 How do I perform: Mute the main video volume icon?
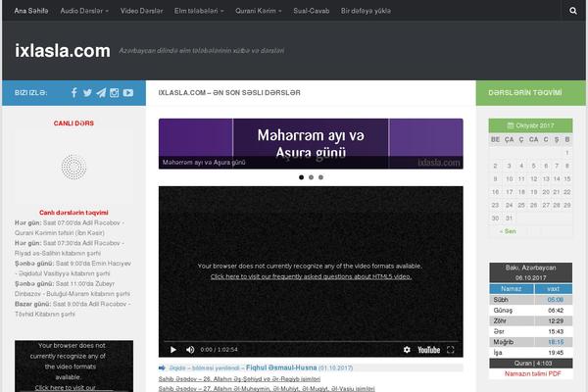[x=190, y=350]
